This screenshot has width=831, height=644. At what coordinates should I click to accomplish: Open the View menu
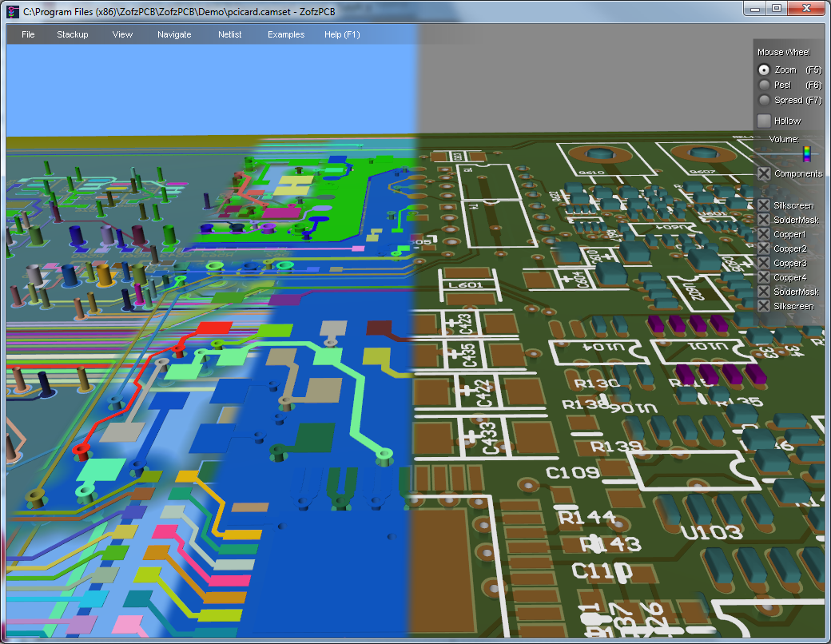pos(122,34)
